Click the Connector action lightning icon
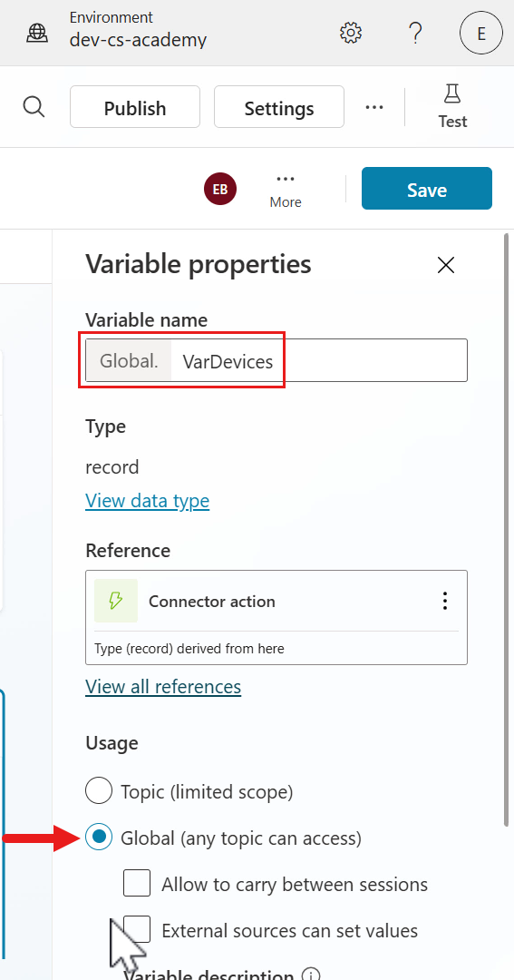Screen dimensions: 514x980 (x=116, y=601)
